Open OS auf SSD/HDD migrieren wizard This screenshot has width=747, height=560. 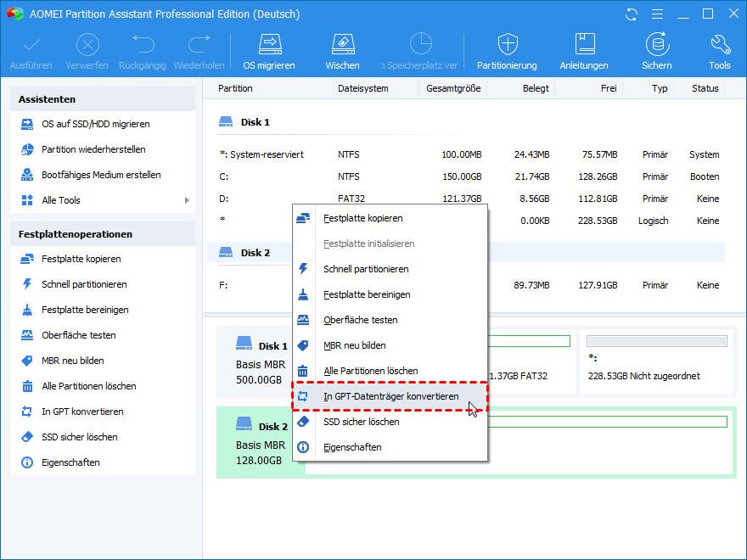[95, 124]
